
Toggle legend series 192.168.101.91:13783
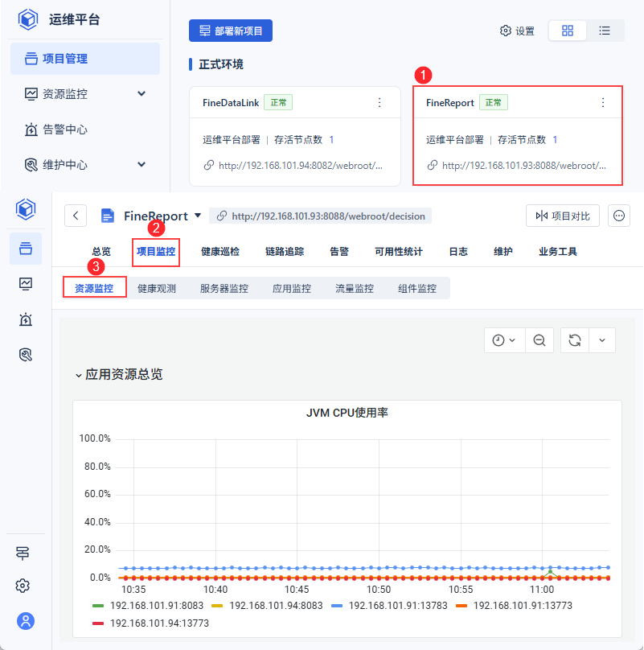[x=390, y=606]
